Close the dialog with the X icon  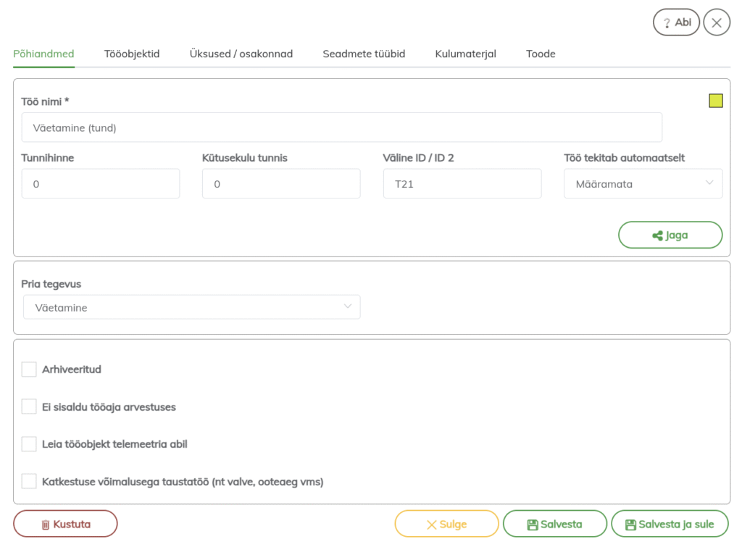[716, 22]
